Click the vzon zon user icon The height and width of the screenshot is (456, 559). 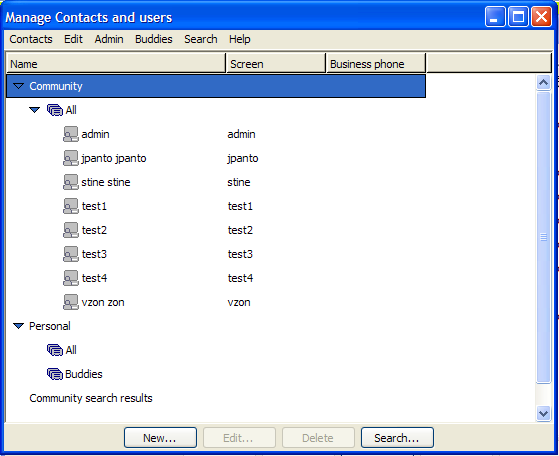coord(71,302)
